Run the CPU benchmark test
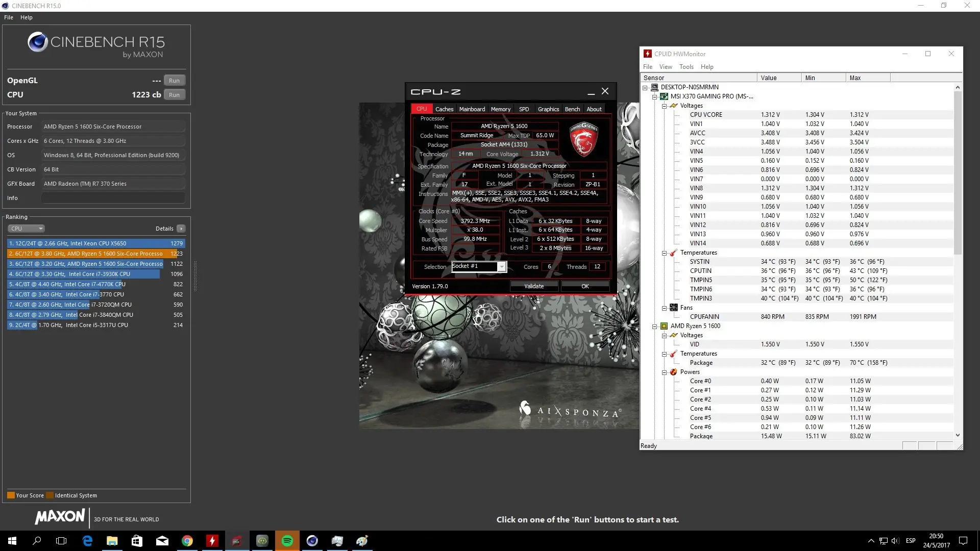The width and height of the screenshot is (980, 551). tap(174, 95)
